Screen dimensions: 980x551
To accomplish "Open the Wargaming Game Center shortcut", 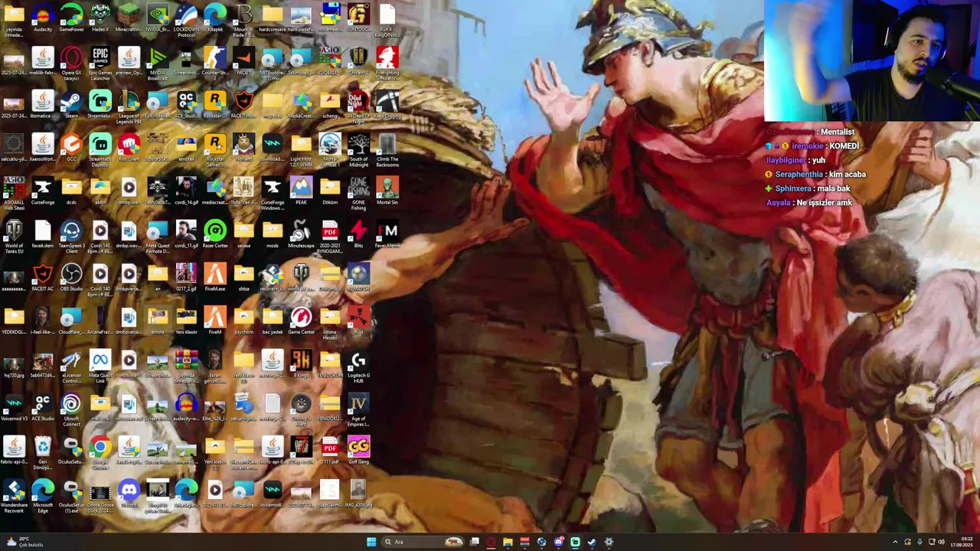I will [x=301, y=321].
